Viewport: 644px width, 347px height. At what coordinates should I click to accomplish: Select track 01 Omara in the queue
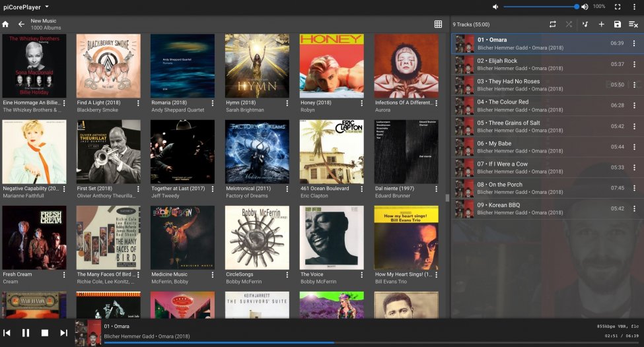[x=548, y=44]
